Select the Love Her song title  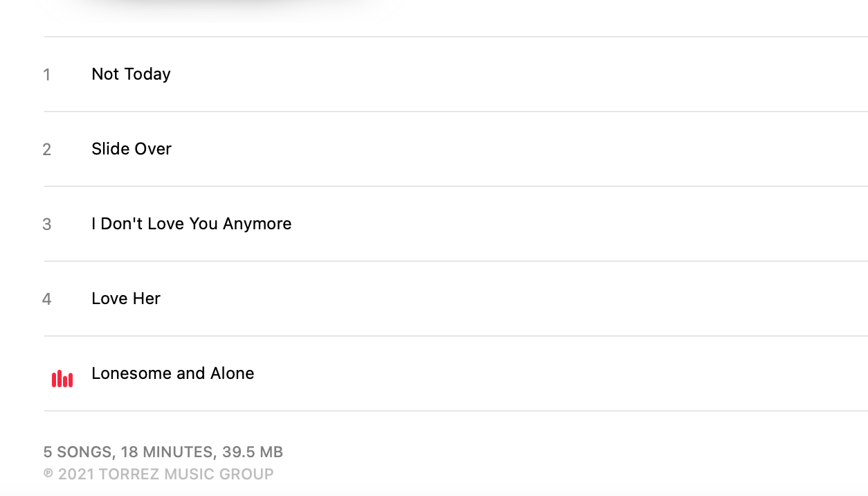(126, 299)
